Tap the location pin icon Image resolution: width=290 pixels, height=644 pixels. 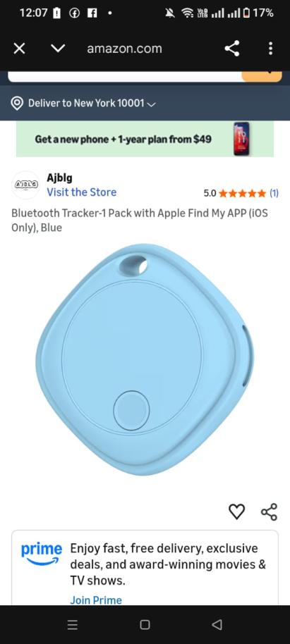click(16, 103)
